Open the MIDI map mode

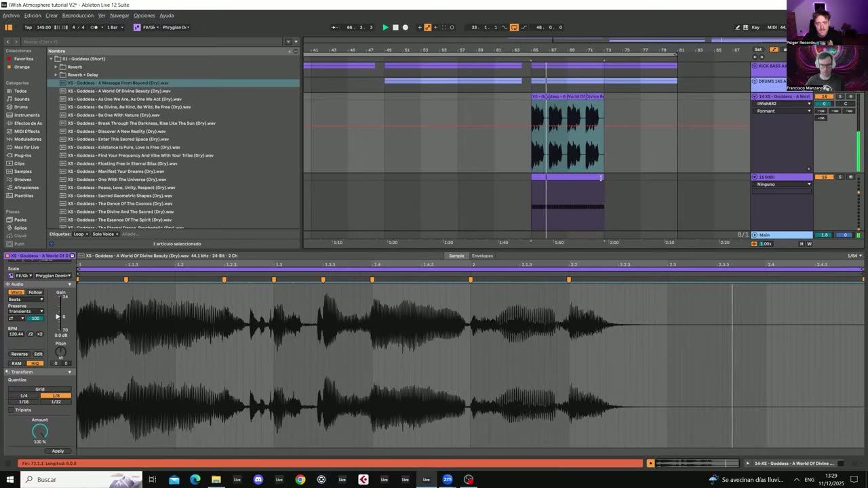point(772,27)
